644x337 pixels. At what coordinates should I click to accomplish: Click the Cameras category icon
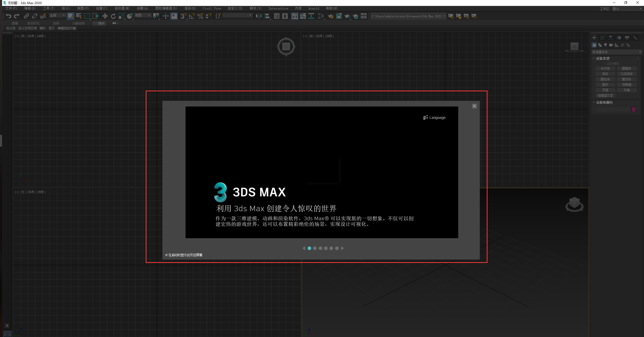[x=611, y=45]
